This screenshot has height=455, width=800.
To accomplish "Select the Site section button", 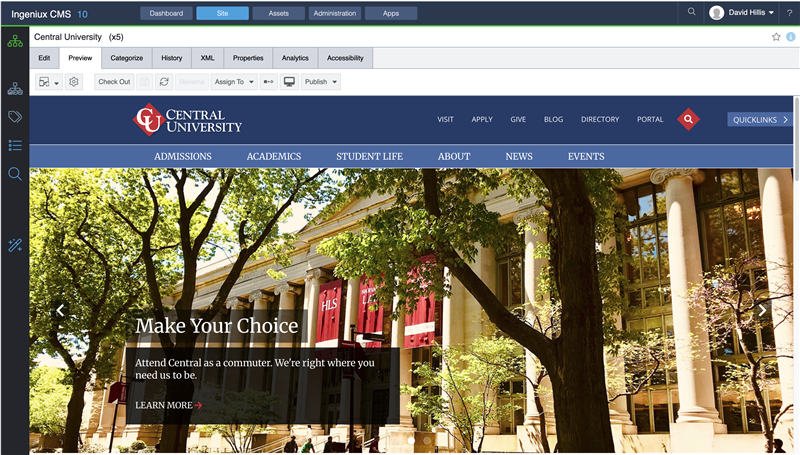I will [x=222, y=13].
